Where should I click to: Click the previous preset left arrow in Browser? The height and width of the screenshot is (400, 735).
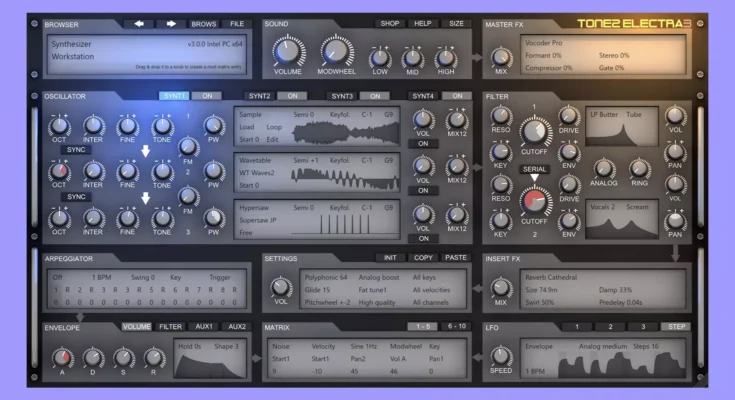pyautogui.click(x=138, y=23)
